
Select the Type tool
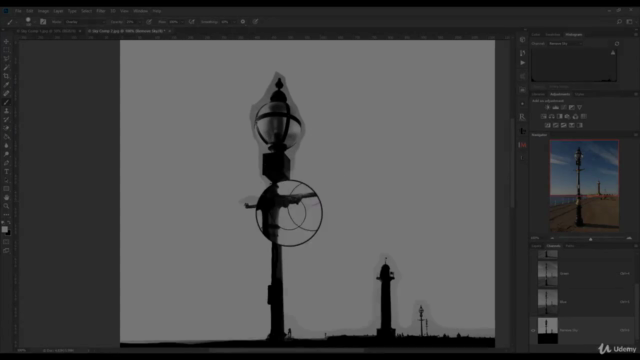click(6, 171)
